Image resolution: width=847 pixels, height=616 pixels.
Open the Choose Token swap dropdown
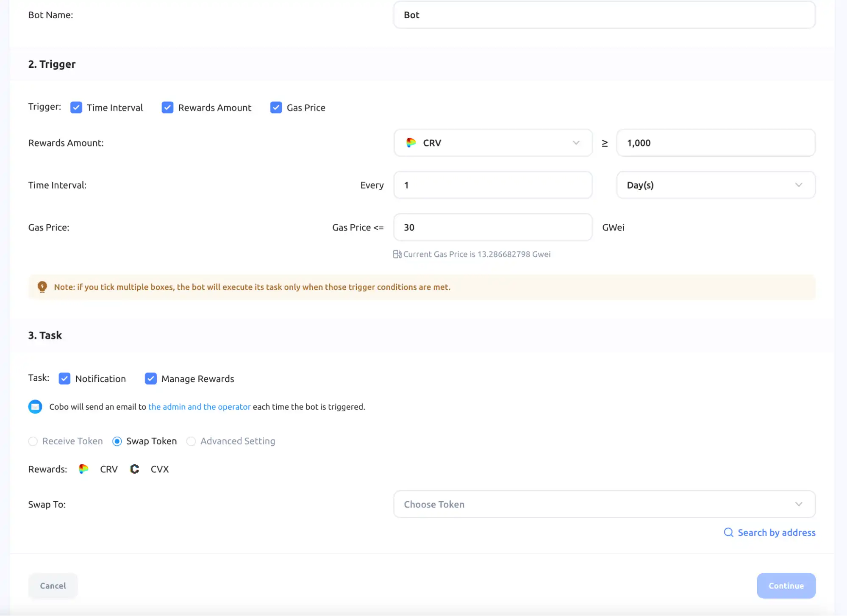tap(604, 504)
